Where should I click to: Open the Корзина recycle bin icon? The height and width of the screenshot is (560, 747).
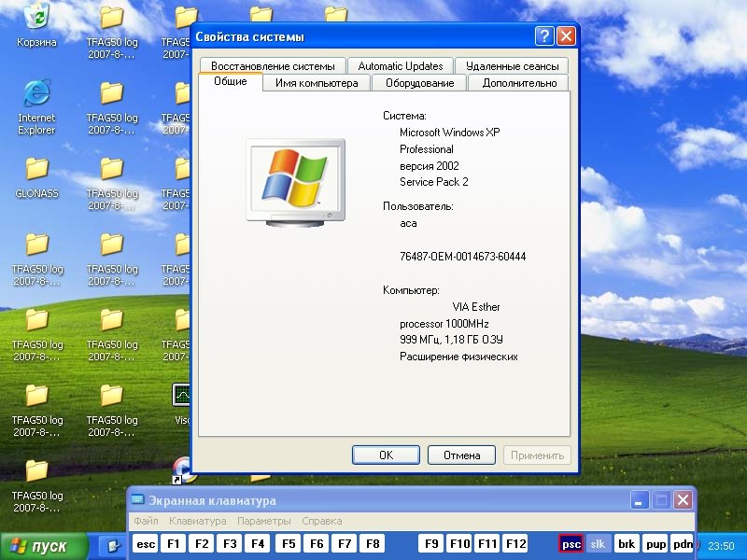point(36,24)
